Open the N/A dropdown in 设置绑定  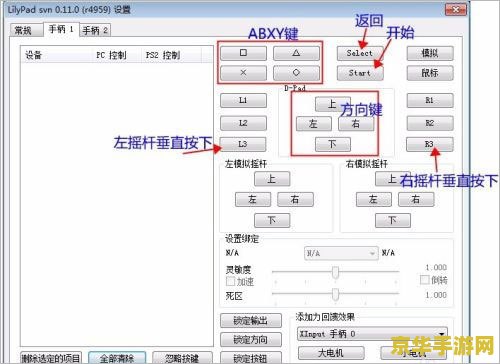coord(341,254)
